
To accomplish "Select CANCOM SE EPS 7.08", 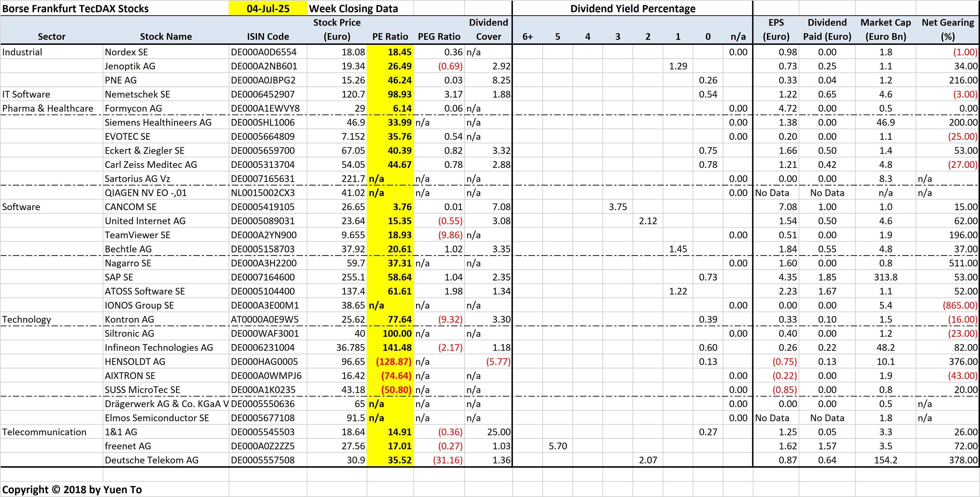I will click(x=776, y=207).
